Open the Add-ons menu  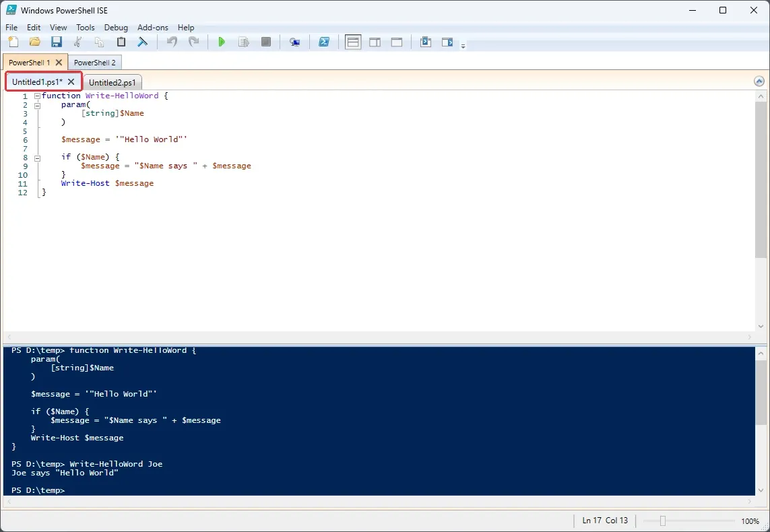[x=153, y=28]
